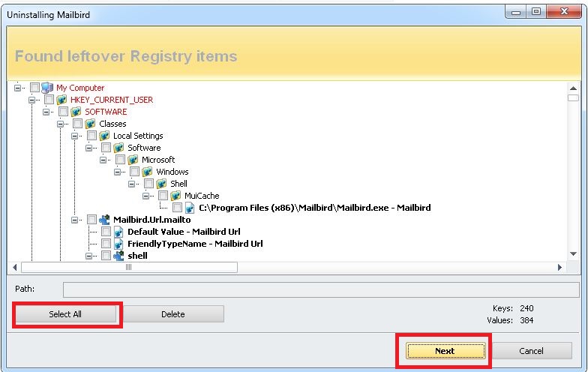Collapse the Windows tree node
The height and width of the screenshot is (372, 588).
(x=117, y=172)
